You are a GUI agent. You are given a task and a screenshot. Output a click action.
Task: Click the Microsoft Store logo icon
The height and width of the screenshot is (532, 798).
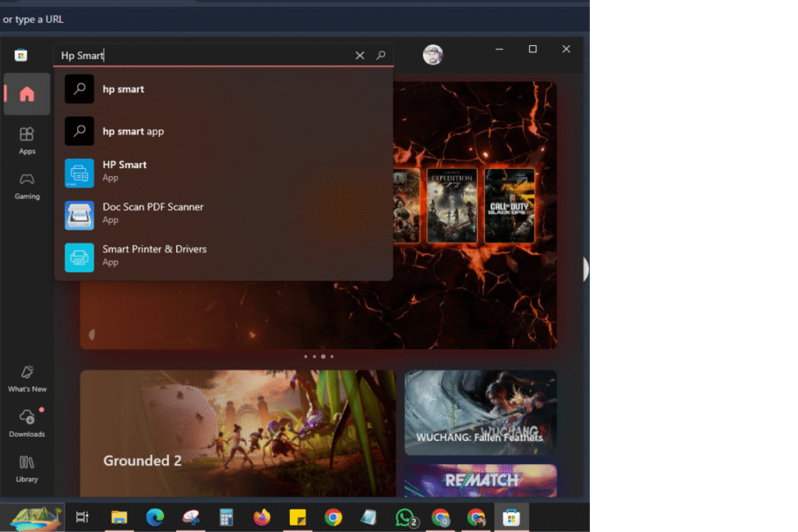tap(21, 55)
